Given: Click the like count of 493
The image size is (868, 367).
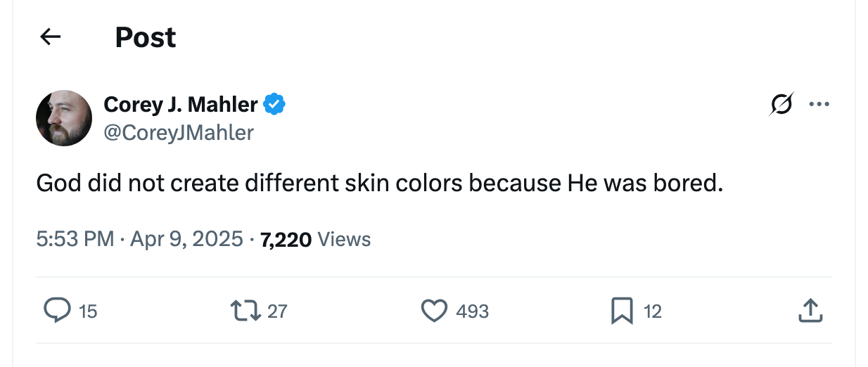Looking at the screenshot, I should pyautogui.click(x=472, y=311).
